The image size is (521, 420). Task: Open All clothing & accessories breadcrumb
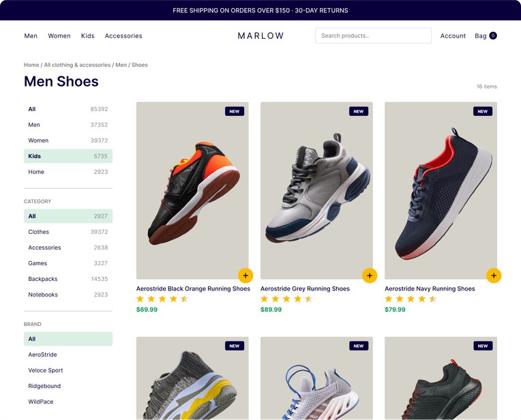77,65
